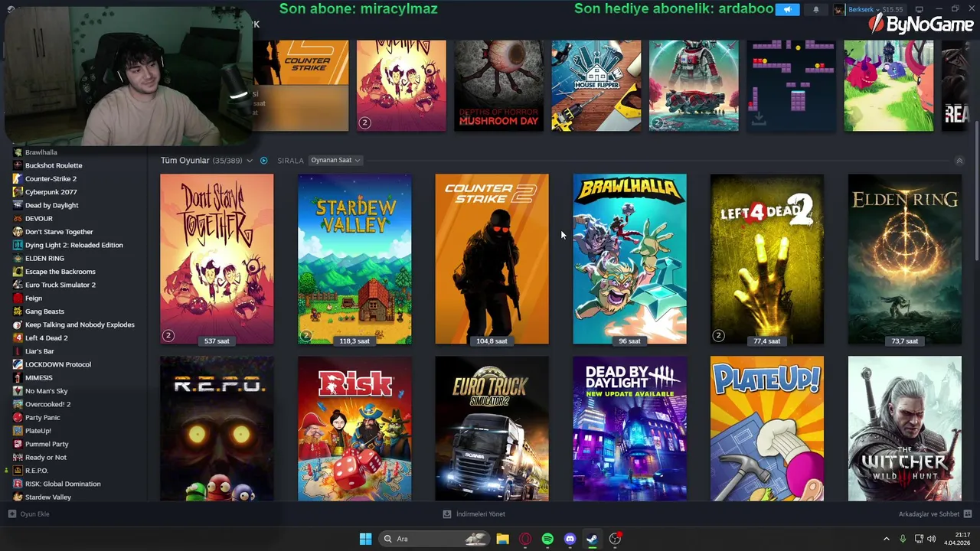Open the R.E.P.O. game cover

coord(217,429)
